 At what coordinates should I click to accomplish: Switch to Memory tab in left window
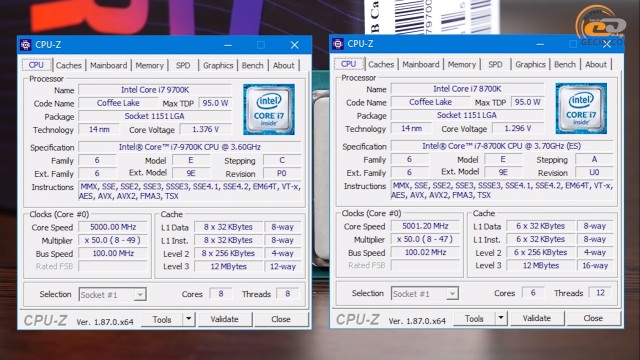pyautogui.click(x=149, y=65)
